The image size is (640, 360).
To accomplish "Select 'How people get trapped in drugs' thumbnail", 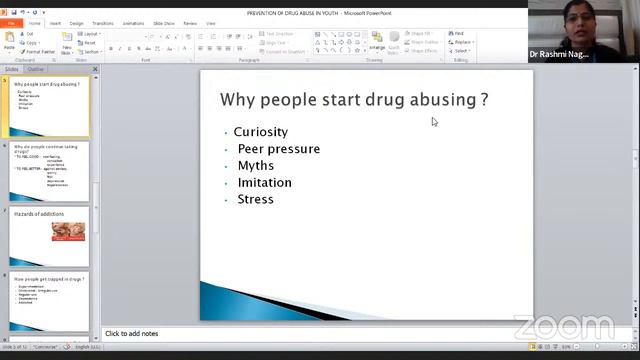I will point(49,302).
